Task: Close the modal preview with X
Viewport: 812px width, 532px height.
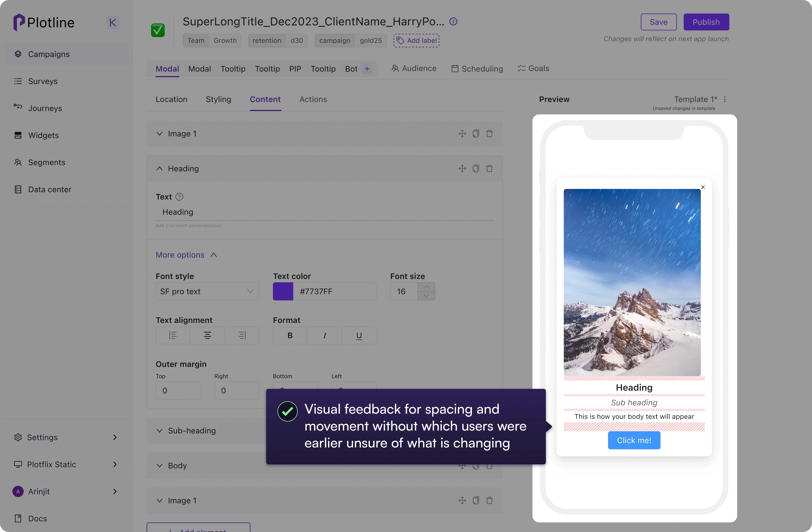Action: pos(703,187)
